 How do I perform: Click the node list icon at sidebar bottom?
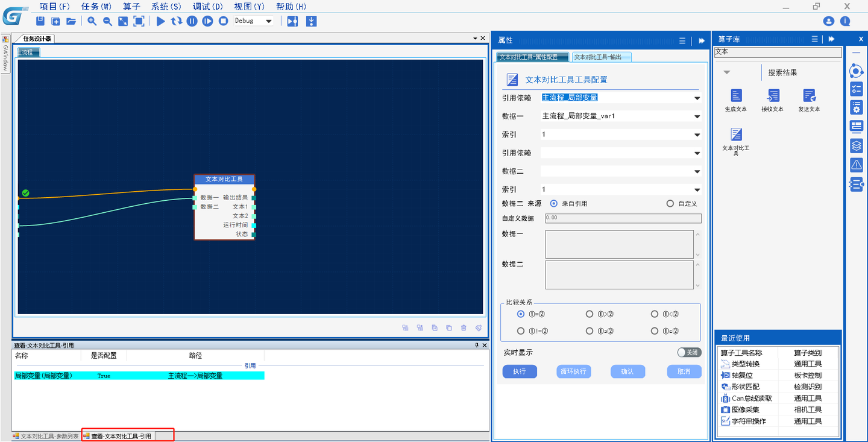click(x=856, y=184)
